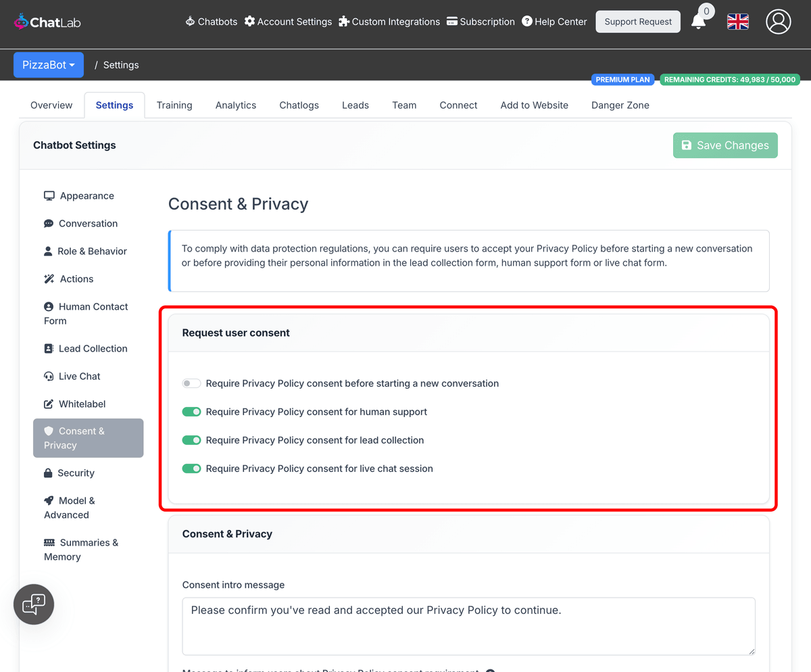The width and height of the screenshot is (811, 672).
Task: Edit the consent intro message text
Action: (x=468, y=625)
